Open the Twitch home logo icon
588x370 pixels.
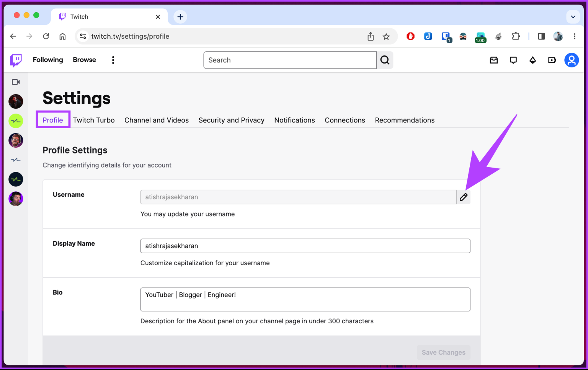[16, 60]
